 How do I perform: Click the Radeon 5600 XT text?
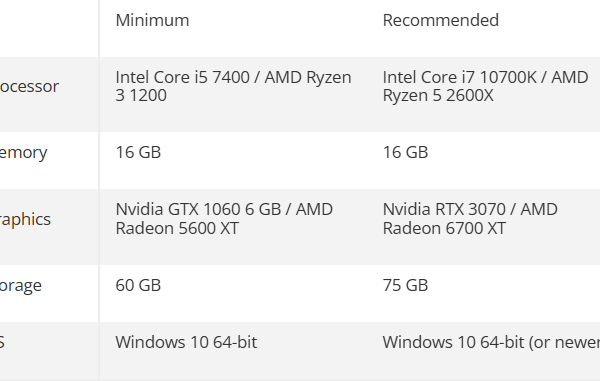[177, 228]
